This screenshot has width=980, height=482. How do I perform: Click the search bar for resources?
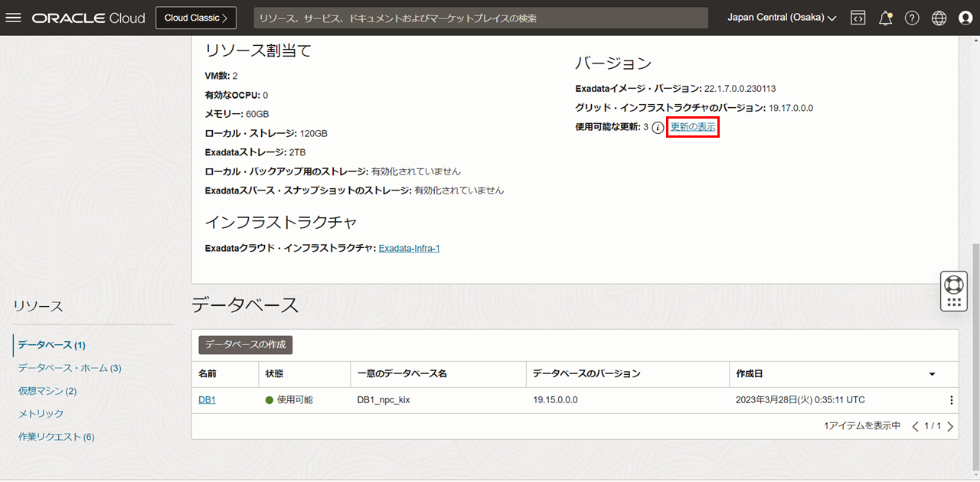[x=480, y=18]
